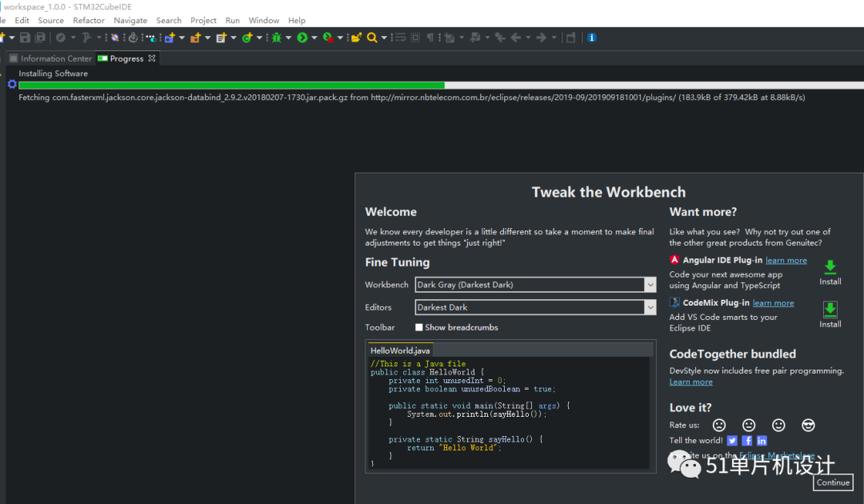Click the Save All toolbar icon
The width and height of the screenshot is (864, 504).
click(x=40, y=38)
